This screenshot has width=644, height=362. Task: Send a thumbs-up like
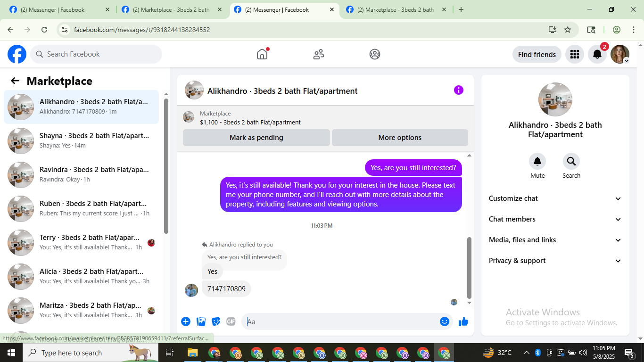tap(463, 321)
